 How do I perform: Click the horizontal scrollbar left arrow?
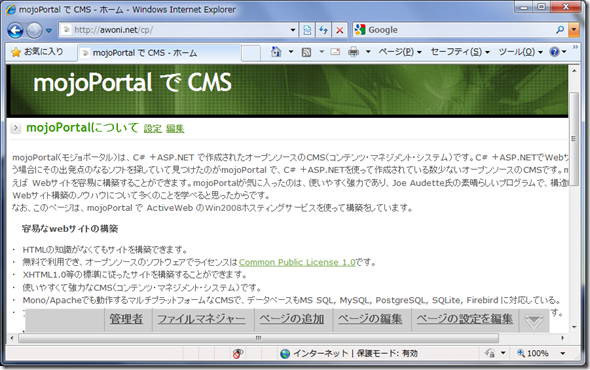coord(12,338)
